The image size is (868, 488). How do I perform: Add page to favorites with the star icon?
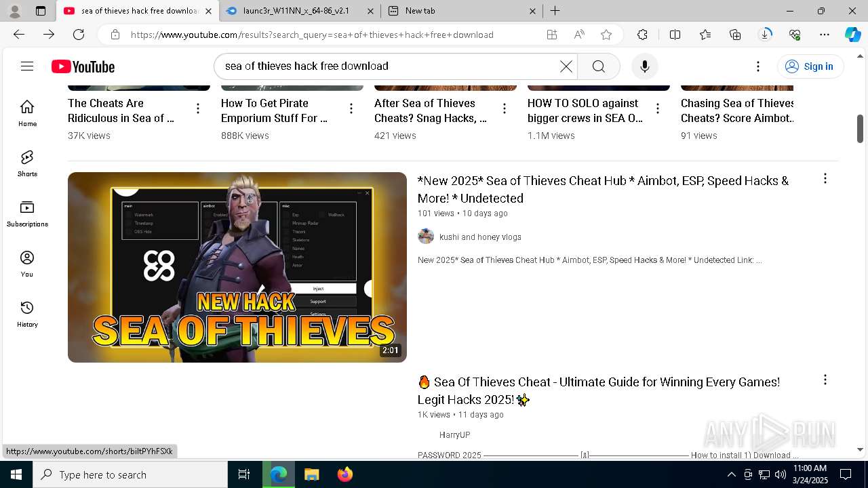coord(606,35)
